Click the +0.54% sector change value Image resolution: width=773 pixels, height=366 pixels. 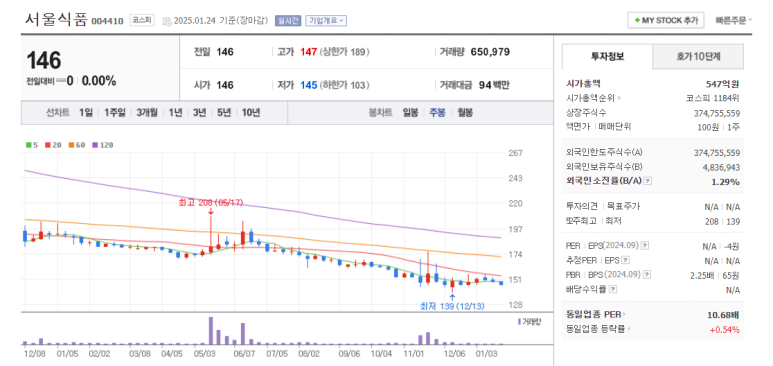click(725, 329)
